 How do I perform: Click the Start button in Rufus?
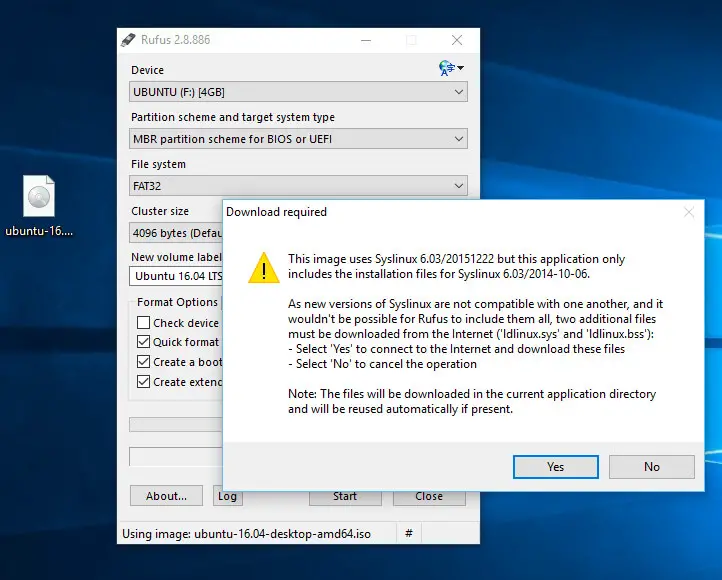tap(345, 497)
